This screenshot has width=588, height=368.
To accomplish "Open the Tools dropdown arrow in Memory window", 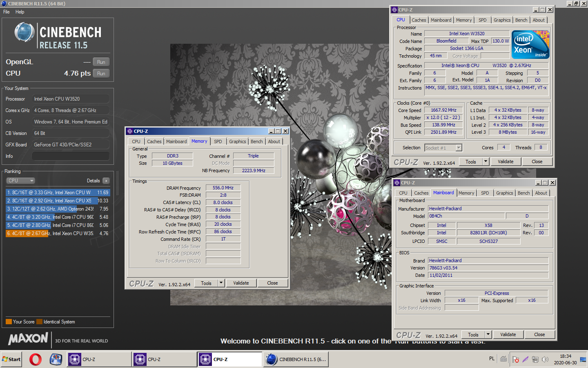I will click(221, 283).
